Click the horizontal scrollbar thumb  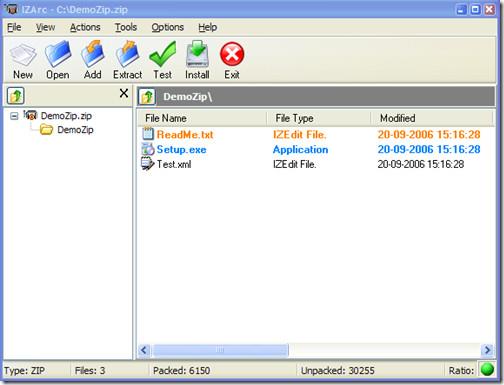coord(220,350)
